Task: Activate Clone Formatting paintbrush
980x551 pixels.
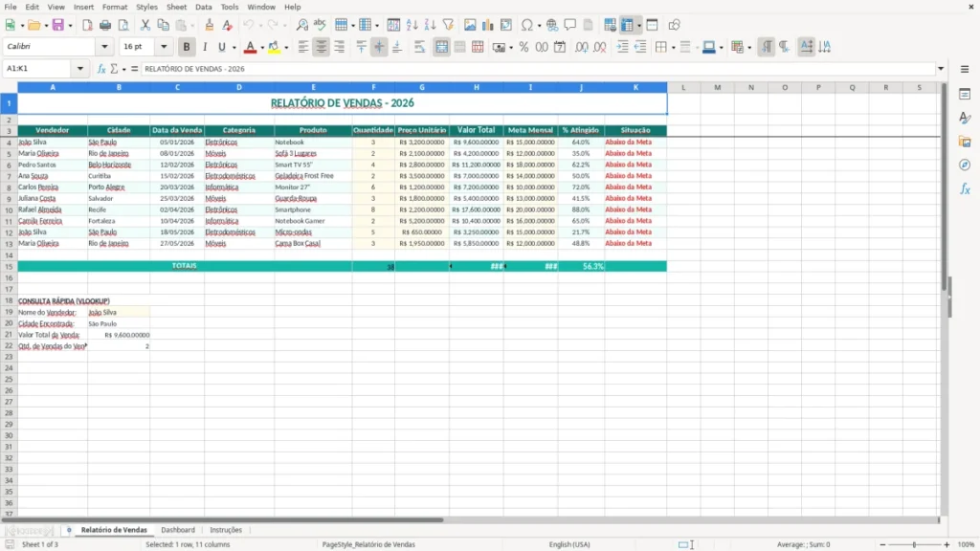Action: tap(210, 25)
